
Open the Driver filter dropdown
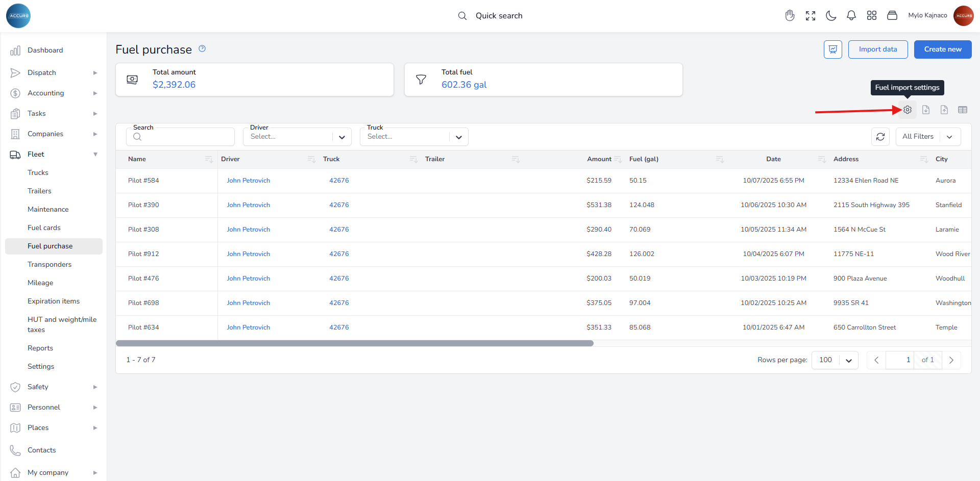pyautogui.click(x=297, y=137)
